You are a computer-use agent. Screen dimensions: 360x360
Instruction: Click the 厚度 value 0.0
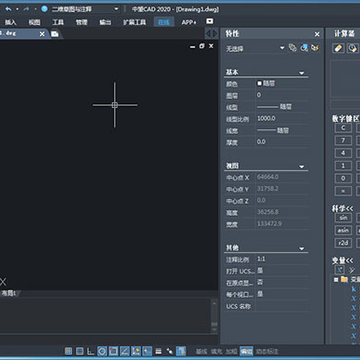click(282, 142)
